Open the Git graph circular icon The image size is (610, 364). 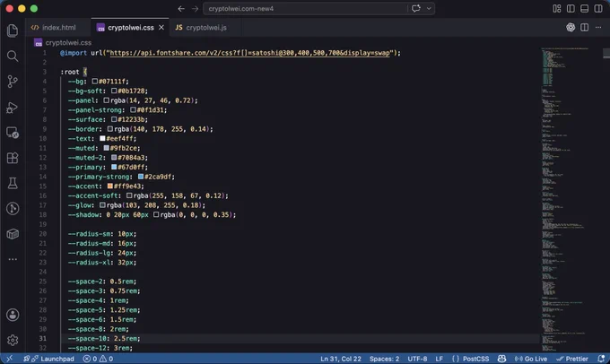pyautogui.click(x=13, y=208)
